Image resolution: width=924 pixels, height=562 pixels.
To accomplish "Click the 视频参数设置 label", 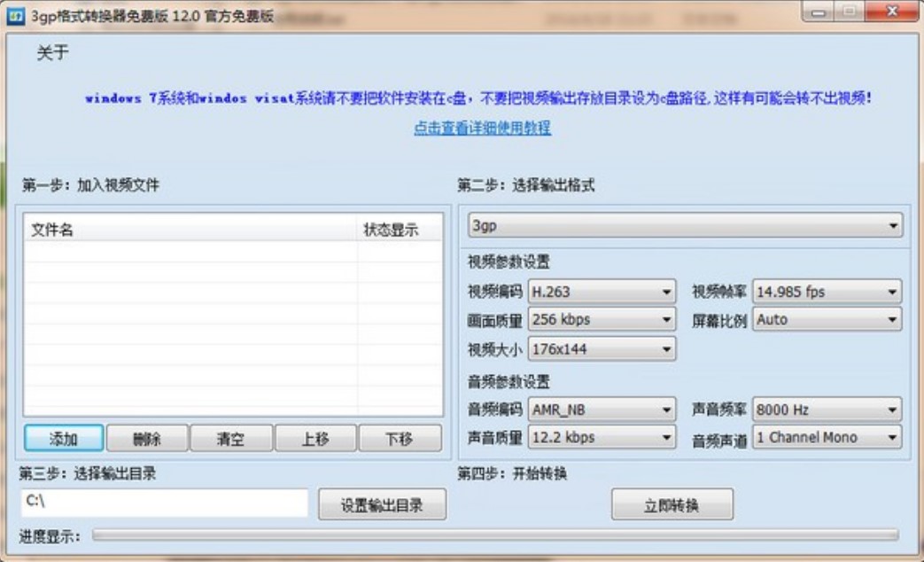I will (x=509, y=261).
